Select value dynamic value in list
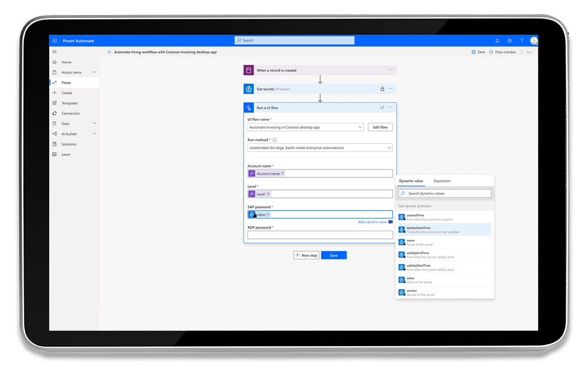 point(445,280)
